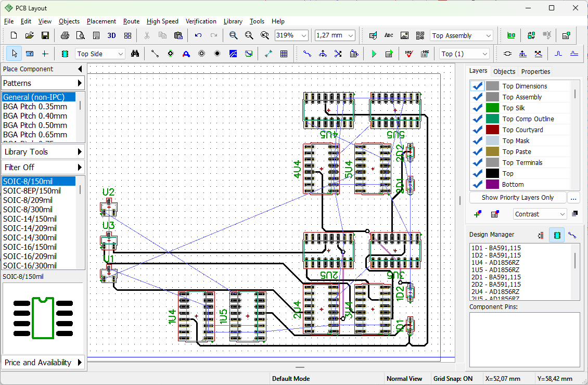Uncheck the Top Silk layer checkbox

pyautogui.click(x=477, y=108)
